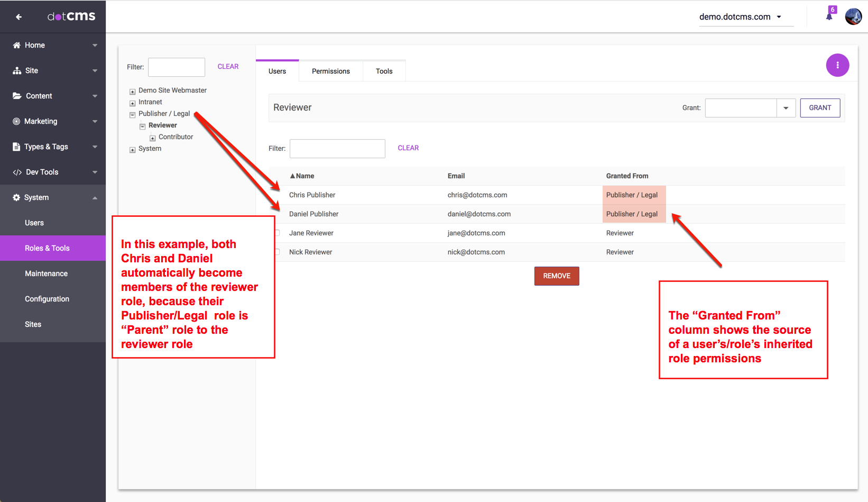The image size is (868, 502).
Task: Click the back arrow beside dotCMS logo
Action: click(x=19, y=17)
